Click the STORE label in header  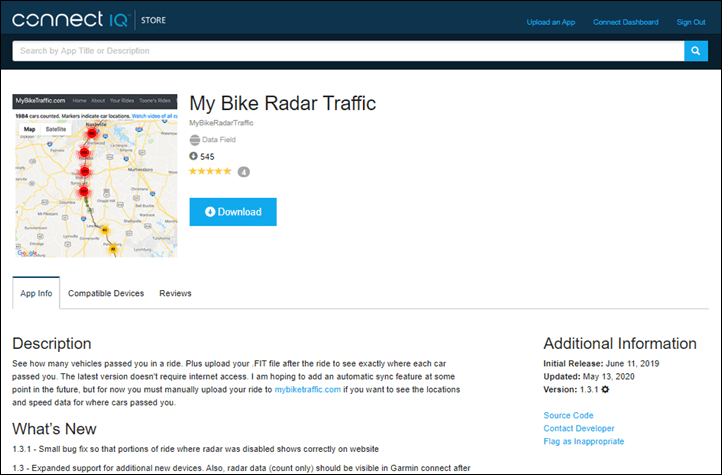(153, 20)
